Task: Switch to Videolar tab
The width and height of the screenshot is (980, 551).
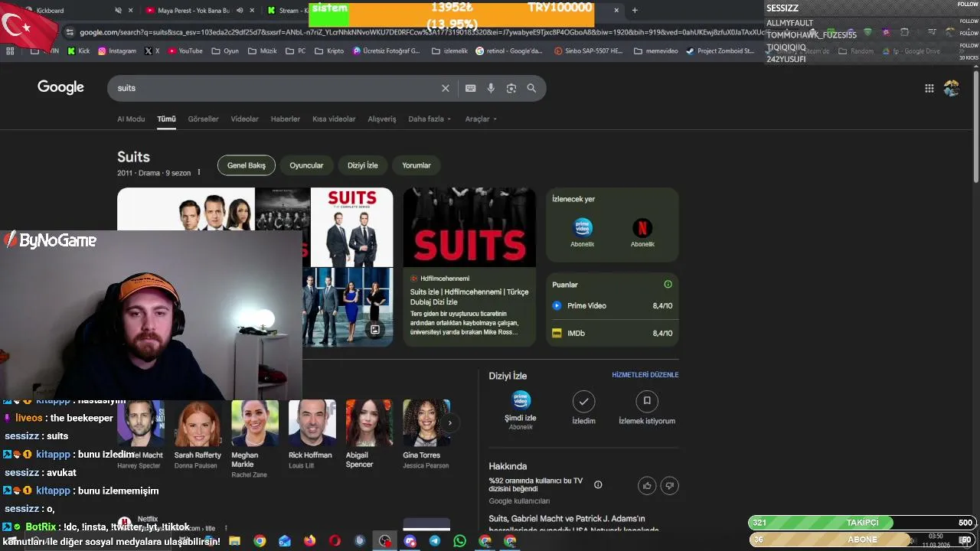Action: pos(245,119)
